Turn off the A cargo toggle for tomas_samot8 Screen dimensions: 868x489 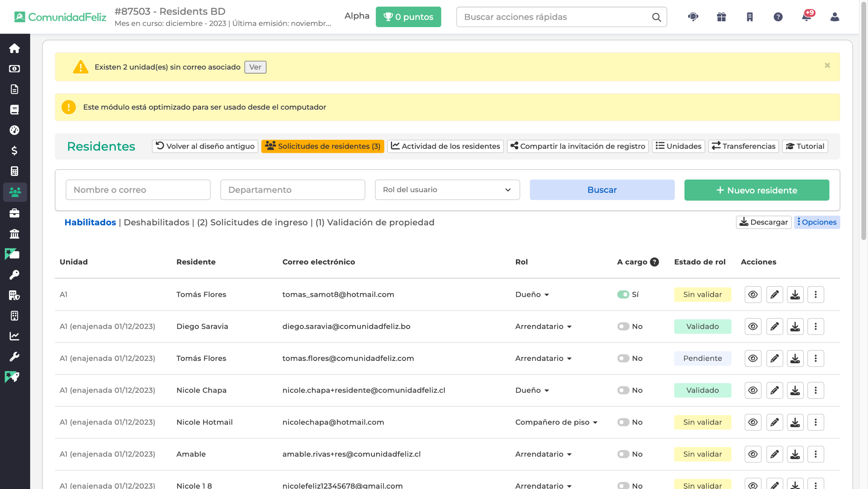tap(623, 294)
